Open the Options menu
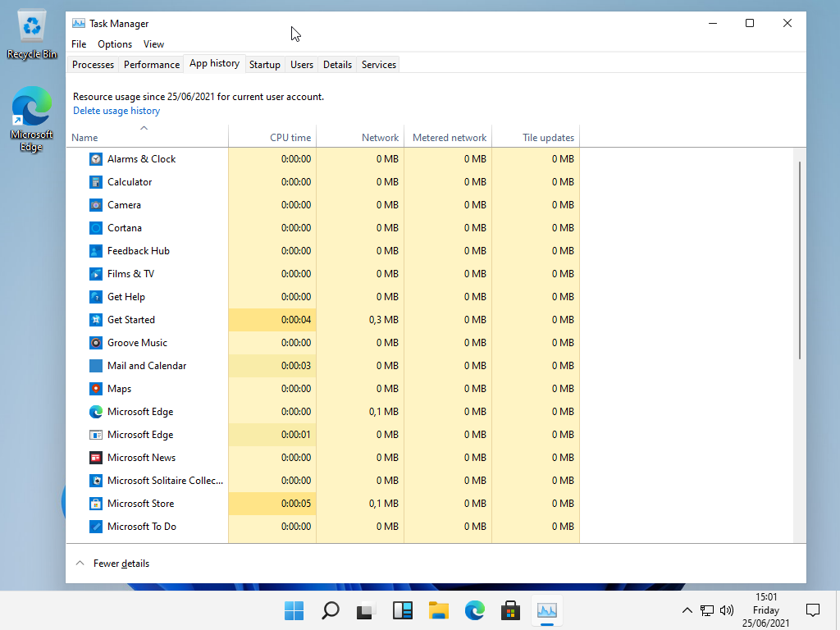The image size is (840, 630). (x=115, y=44)
